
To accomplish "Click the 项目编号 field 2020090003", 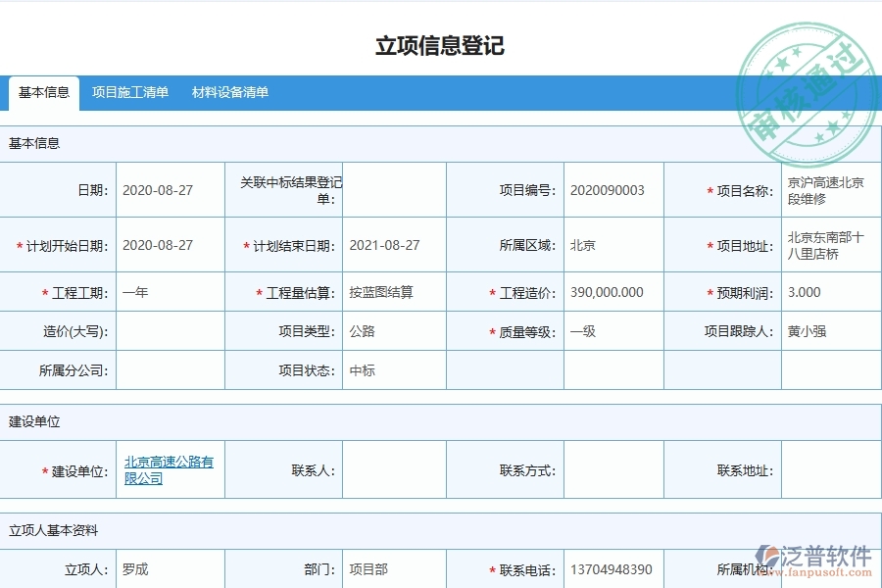I will pyautogui.click(x=607, y=190).
